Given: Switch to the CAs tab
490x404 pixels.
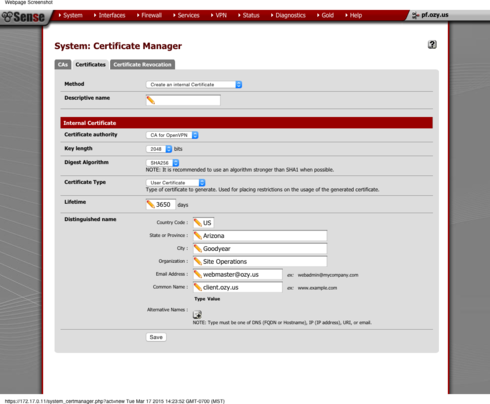Looking at the screenshot, I should pyautogui.click(x=63, y=64).
